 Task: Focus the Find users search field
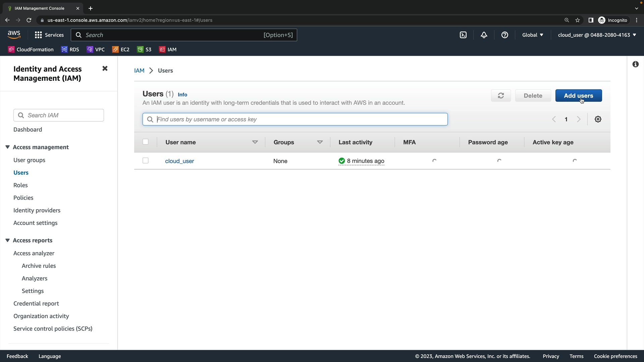pos(295,119)
